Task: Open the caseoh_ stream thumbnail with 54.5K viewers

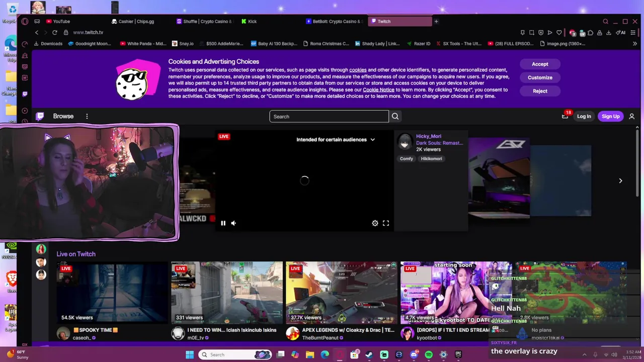Action: [x=111, y=293]
